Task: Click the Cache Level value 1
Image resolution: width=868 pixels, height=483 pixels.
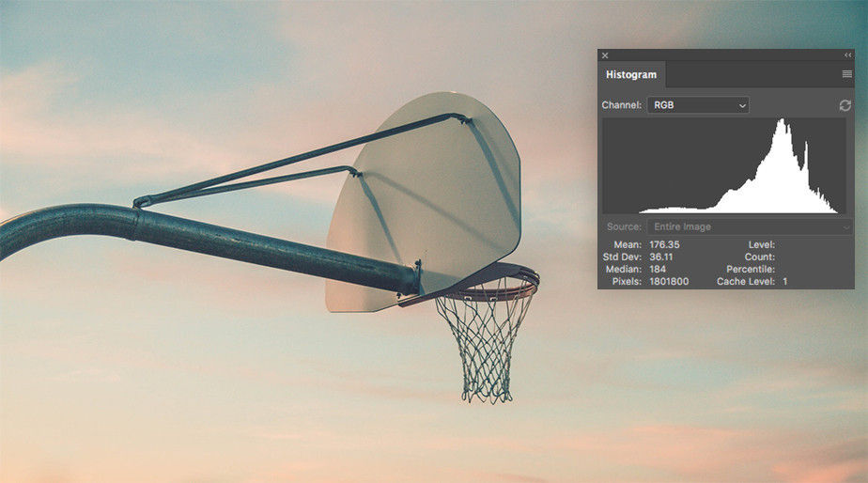Action: pyautogui.click(x=784, y=281)
